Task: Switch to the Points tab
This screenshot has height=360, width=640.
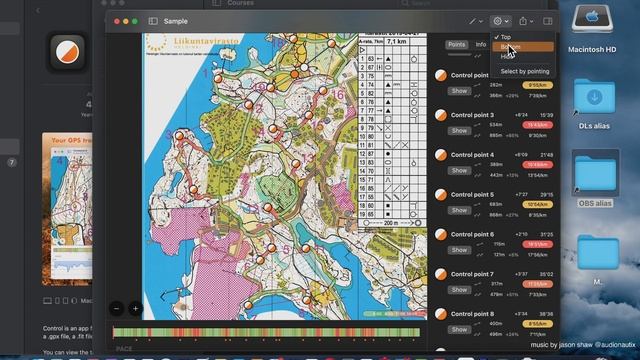Action: click(456, 44)
